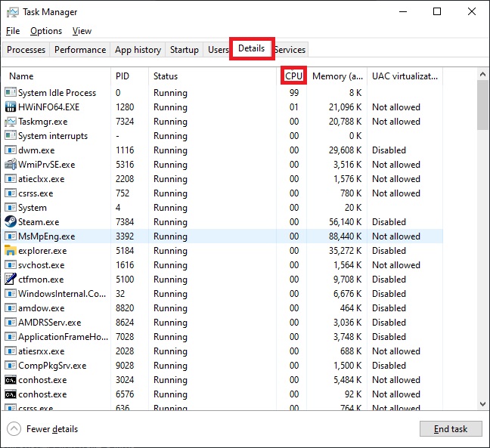Open the Startup tab
The height and width of the screenshot is (448, 490).
[x=185, y=50]
